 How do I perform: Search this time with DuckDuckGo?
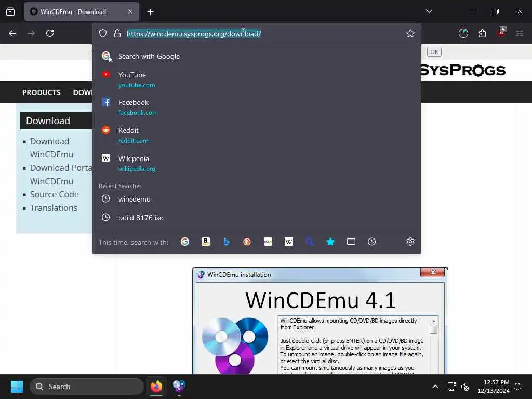click(x=247, y=242)
